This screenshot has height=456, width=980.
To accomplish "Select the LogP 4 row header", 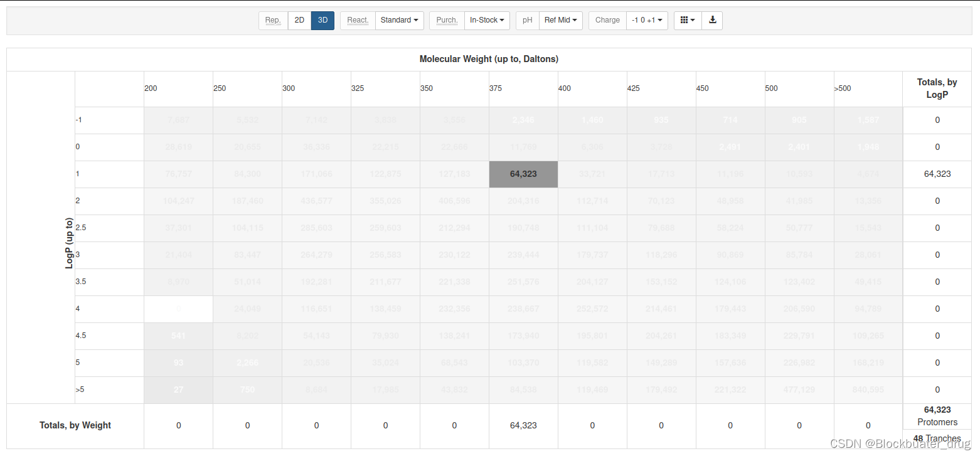I will 109,309.
